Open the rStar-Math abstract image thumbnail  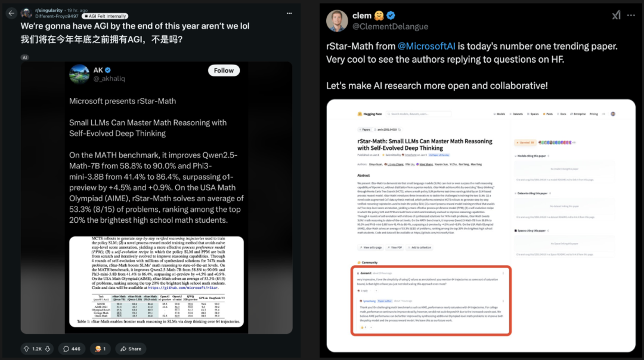click(156, 282)
